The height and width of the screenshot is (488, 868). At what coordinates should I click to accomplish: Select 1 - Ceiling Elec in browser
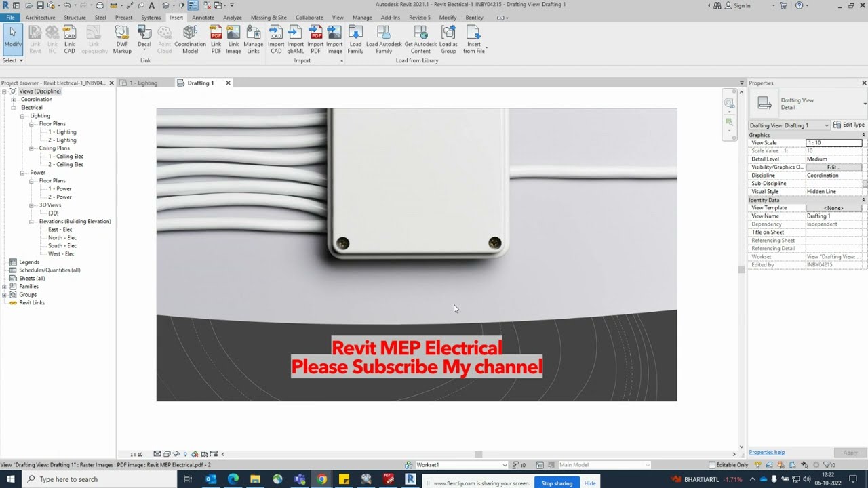point(66,157)
